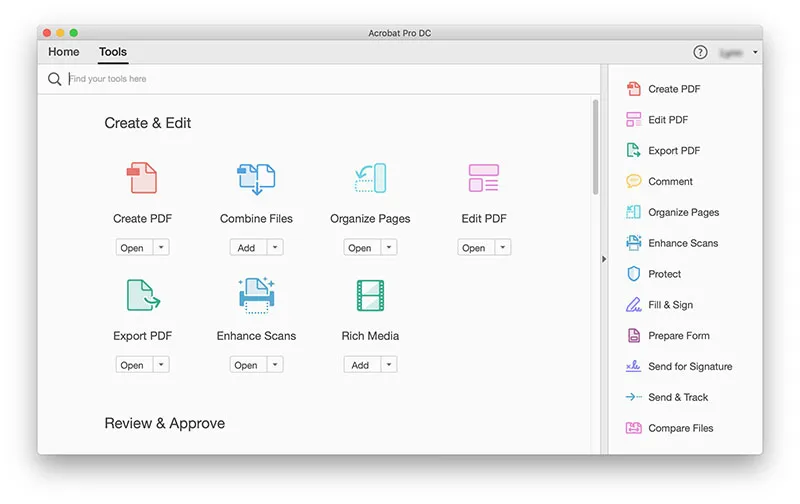
Task: Expand dropdown arrow next to Create PDF Open
Action: 161,247
